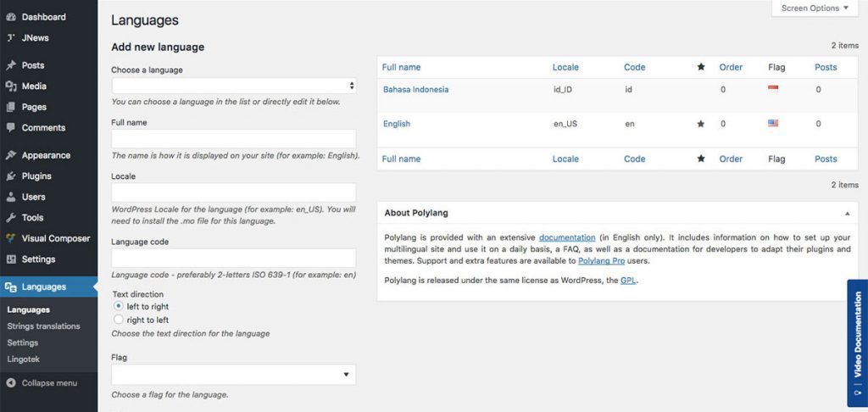Click the Tools wrench icon

[11, 218]
